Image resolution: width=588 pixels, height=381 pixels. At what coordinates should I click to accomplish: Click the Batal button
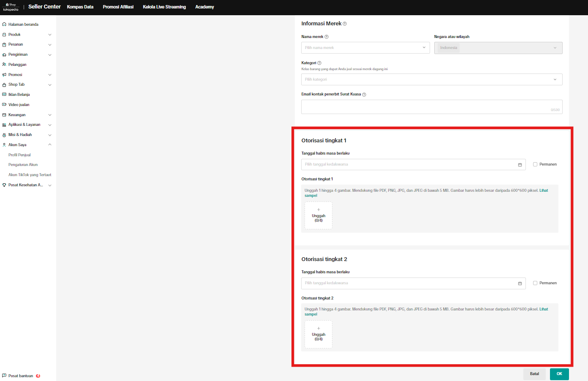[x=534, y=374]
